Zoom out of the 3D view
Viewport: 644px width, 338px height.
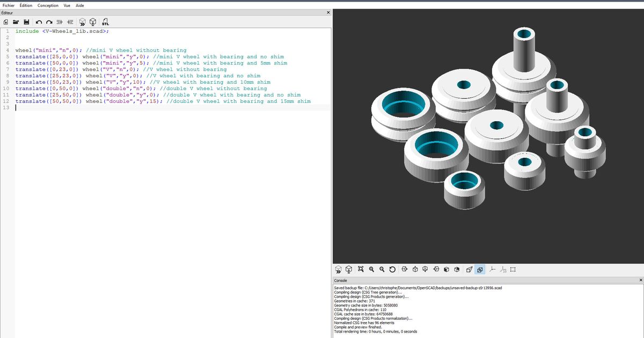pos(382,269)
